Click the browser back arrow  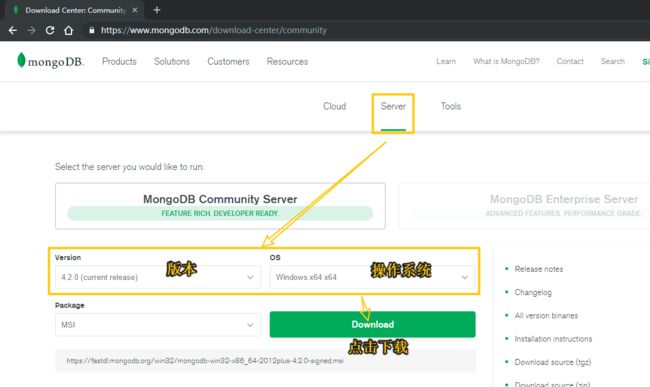13,30
